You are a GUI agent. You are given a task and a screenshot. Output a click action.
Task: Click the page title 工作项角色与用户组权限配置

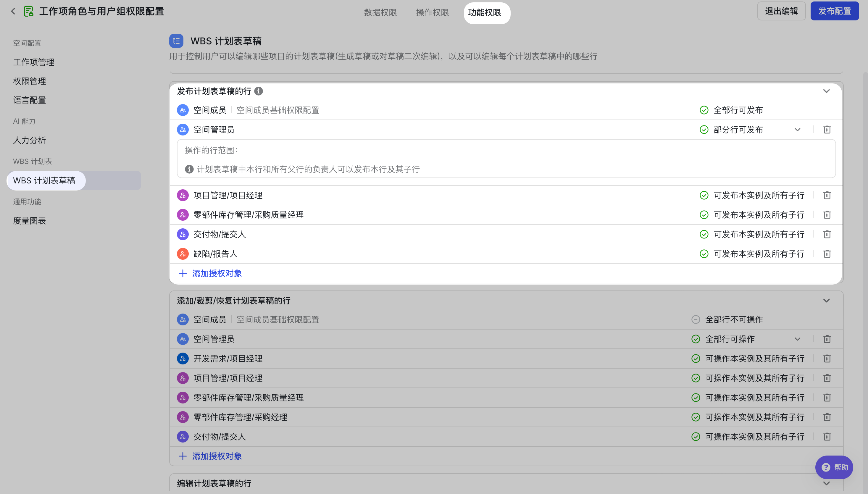(x=102, y=11)
